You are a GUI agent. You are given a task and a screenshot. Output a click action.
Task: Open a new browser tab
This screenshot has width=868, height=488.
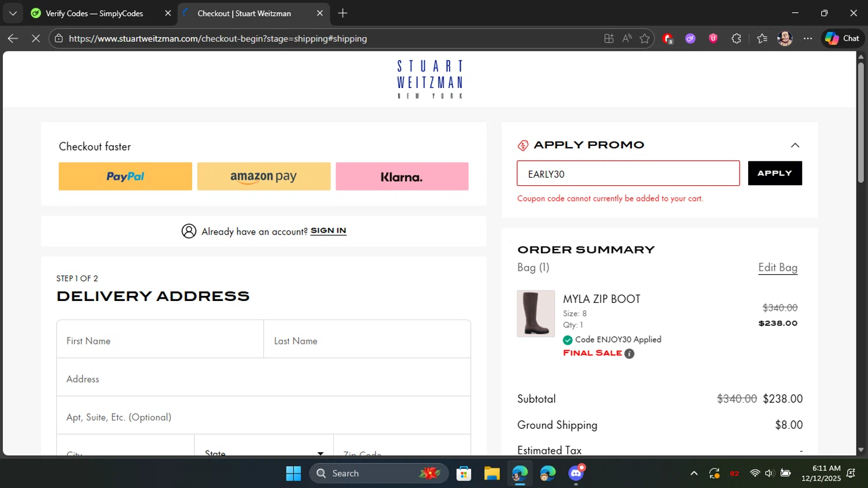[343, 13]
